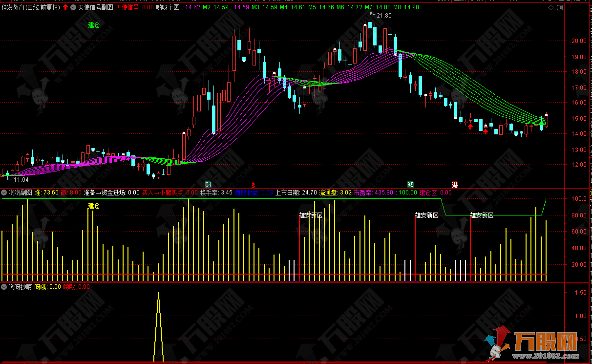Image resolution: width=592 pixels, height=364 pixels.
Task: Click the 哟呀主图 indicator name
Action: click(168, 7)
